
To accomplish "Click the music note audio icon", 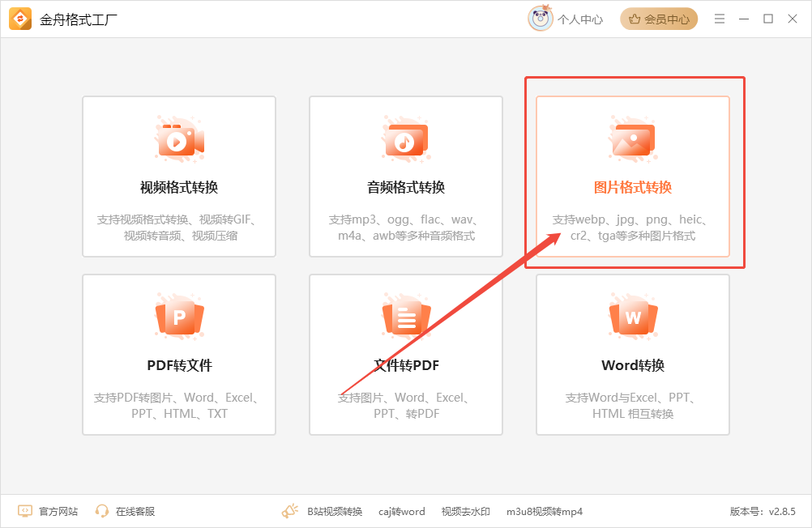I will click(406, 140).
